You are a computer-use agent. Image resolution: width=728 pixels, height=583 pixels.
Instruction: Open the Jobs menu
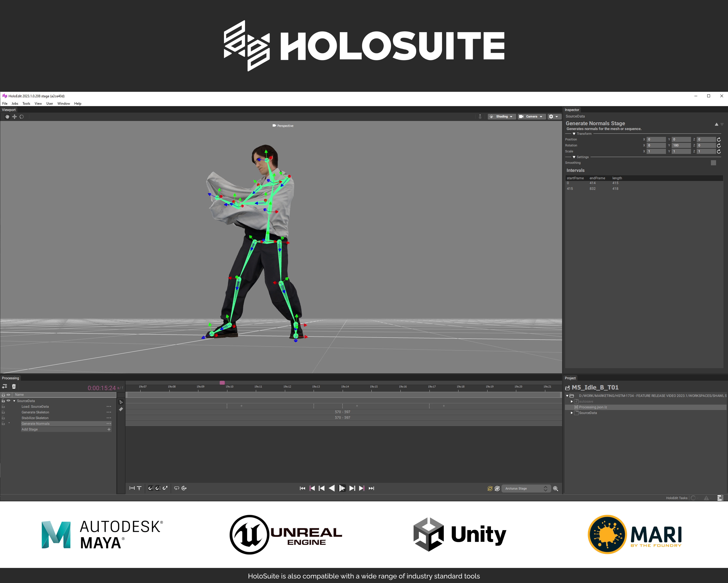(15, 104)
